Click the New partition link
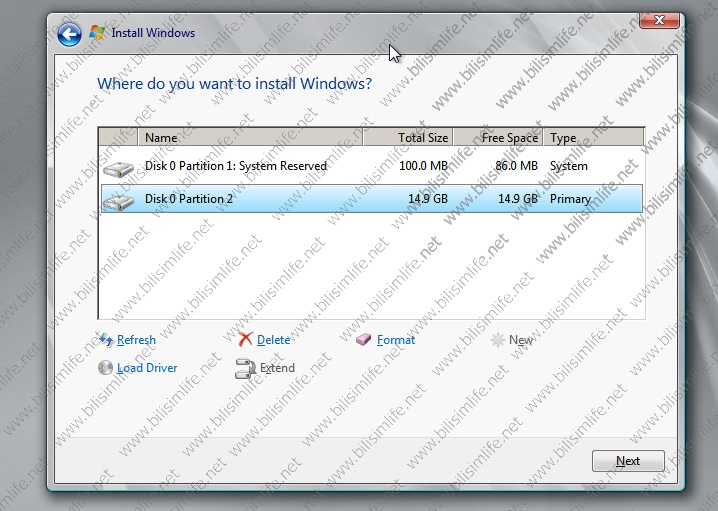 pyautogui.click(x=521, y=340)
